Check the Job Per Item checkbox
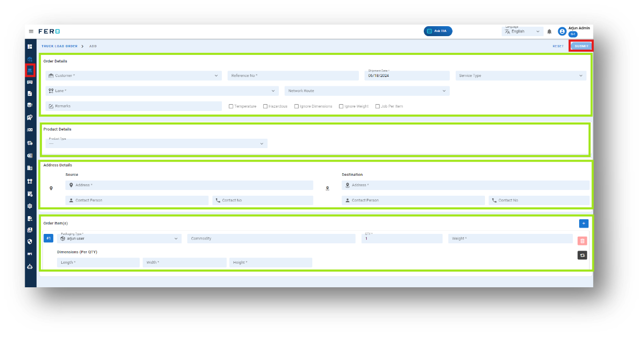The image size is (644, 337). tap(378, 106)
